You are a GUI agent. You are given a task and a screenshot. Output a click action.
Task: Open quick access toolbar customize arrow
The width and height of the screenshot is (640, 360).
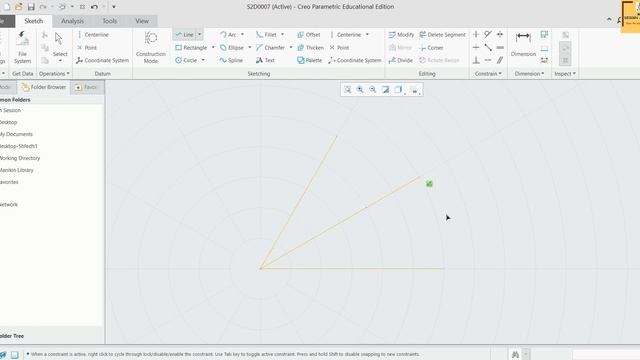(114, 7)
